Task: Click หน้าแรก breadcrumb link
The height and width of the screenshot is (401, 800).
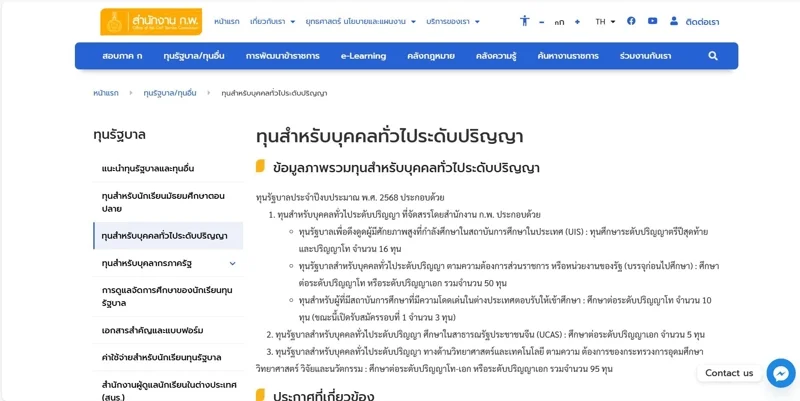Action: tap(106, 93)
